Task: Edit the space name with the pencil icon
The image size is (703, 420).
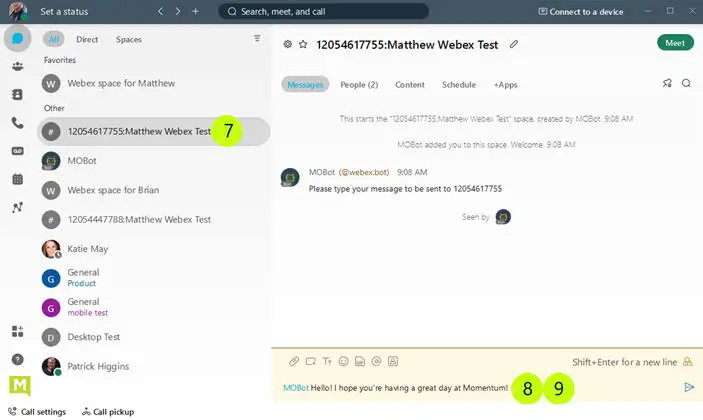Action: coord(514,44)
